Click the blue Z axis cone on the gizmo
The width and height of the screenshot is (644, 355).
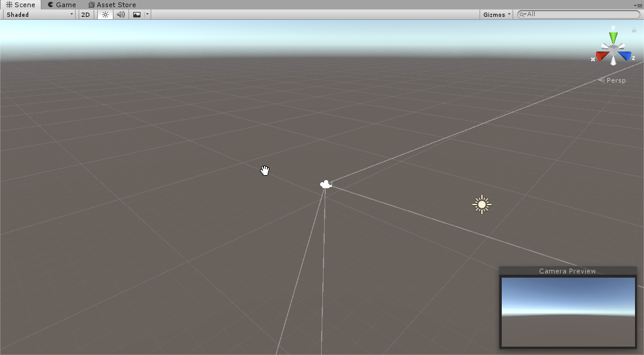tap(625, 56)
